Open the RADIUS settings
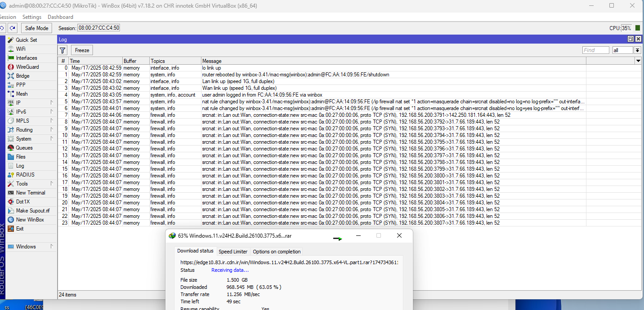The width and height of the screenshot is (644, 310). pyautogui.click(x=25, y=175)
